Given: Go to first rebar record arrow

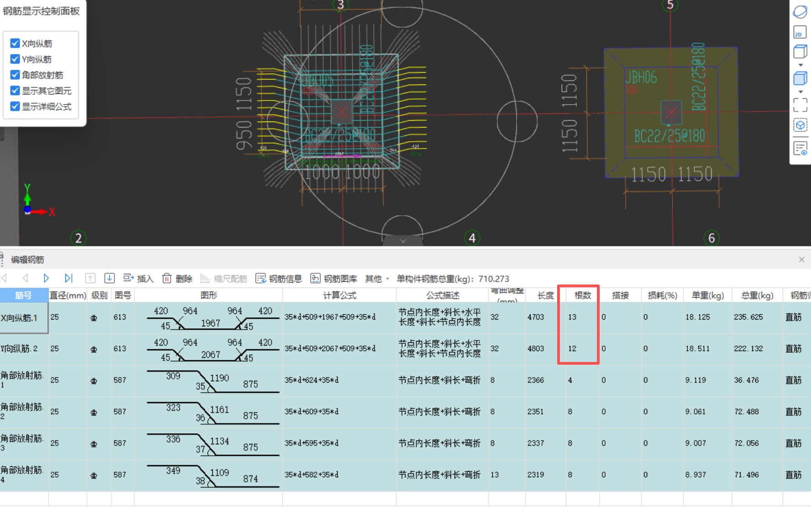Looking at the screenshot, I should click(4, 278).
